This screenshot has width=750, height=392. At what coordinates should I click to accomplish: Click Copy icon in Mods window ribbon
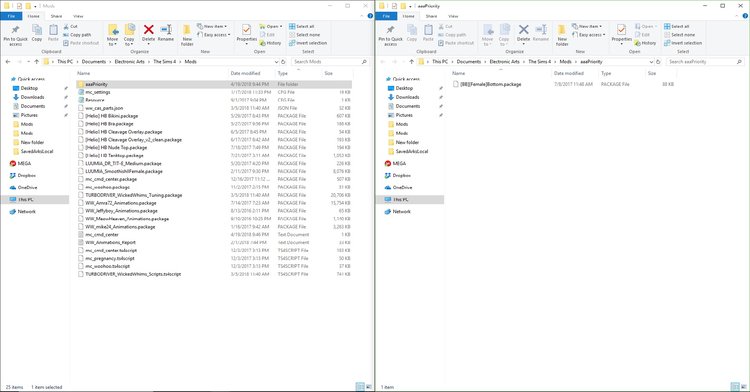coord(37,33)
